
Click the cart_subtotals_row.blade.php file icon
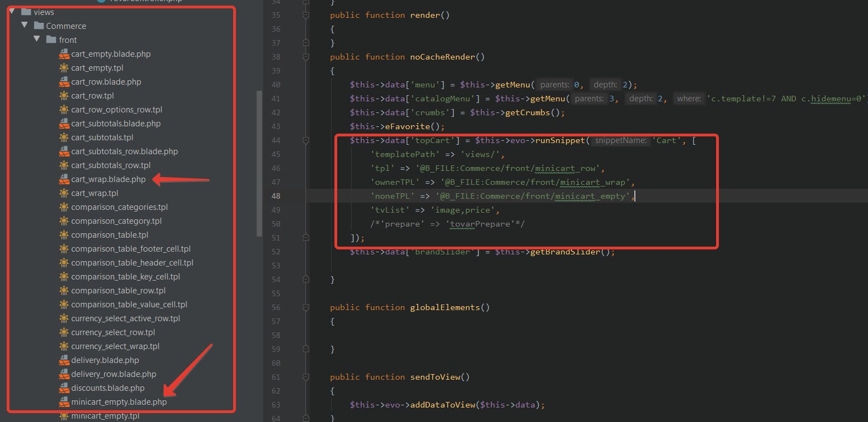(x=64, y=151)
